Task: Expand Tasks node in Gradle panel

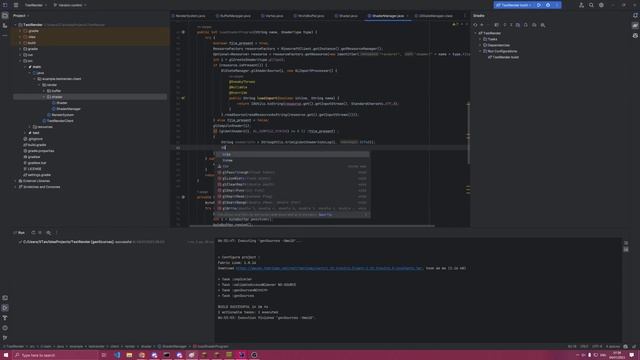Action: coord(480,39)
